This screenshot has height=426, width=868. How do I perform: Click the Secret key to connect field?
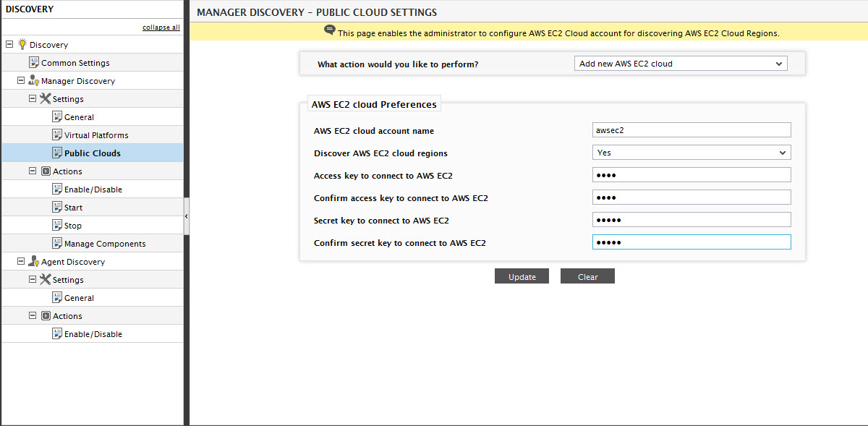tap(692, 220)
